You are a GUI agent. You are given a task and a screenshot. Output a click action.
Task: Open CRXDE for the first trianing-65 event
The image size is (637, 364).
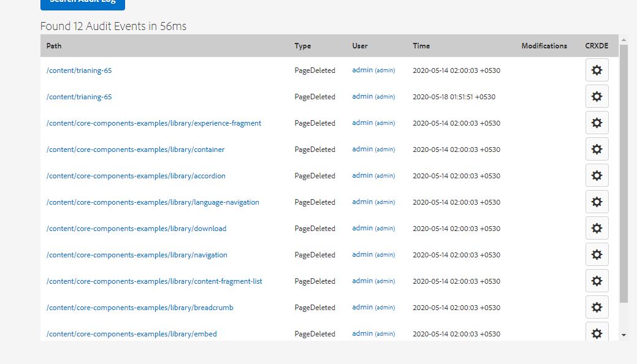[x=597, y=70]
